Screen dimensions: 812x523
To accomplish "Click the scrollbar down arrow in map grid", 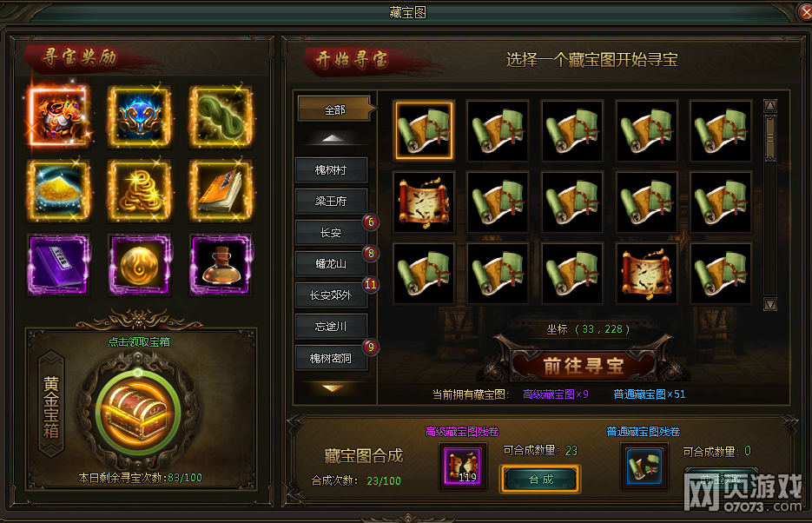I will (x=770, y=304).
